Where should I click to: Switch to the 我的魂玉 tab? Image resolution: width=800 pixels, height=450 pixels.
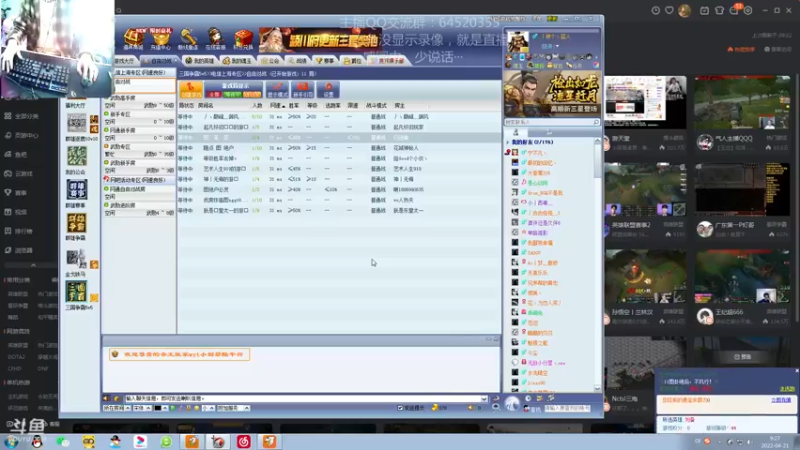pos(237,61)
